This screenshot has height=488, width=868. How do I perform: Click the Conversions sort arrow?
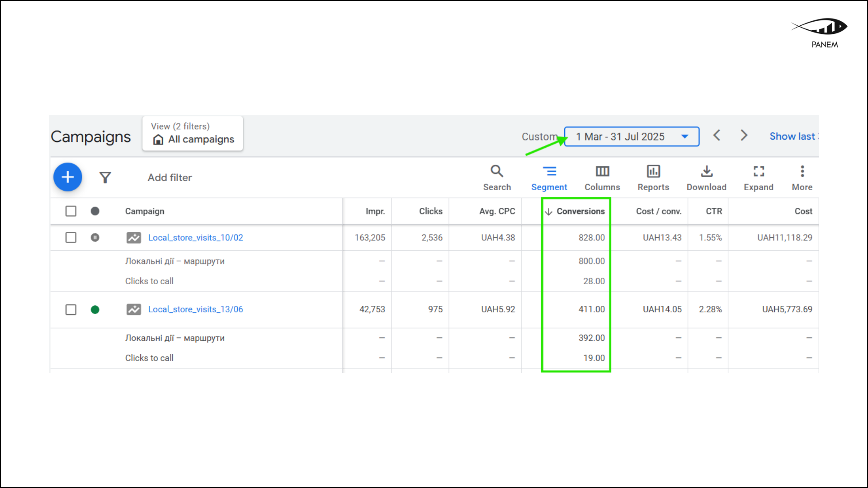[x=549, y=211]
